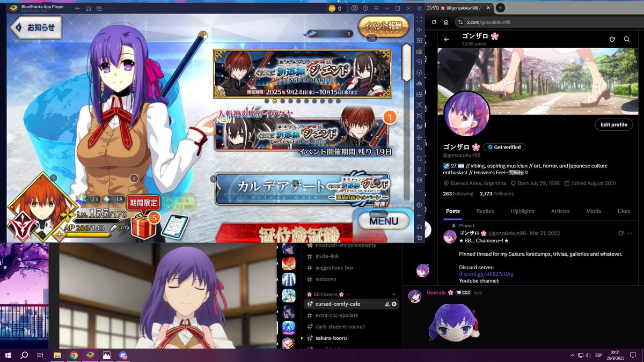Screen dimensions: 644x362
Task: Switch to the Articles tab on X
Action: click(560, 211)
